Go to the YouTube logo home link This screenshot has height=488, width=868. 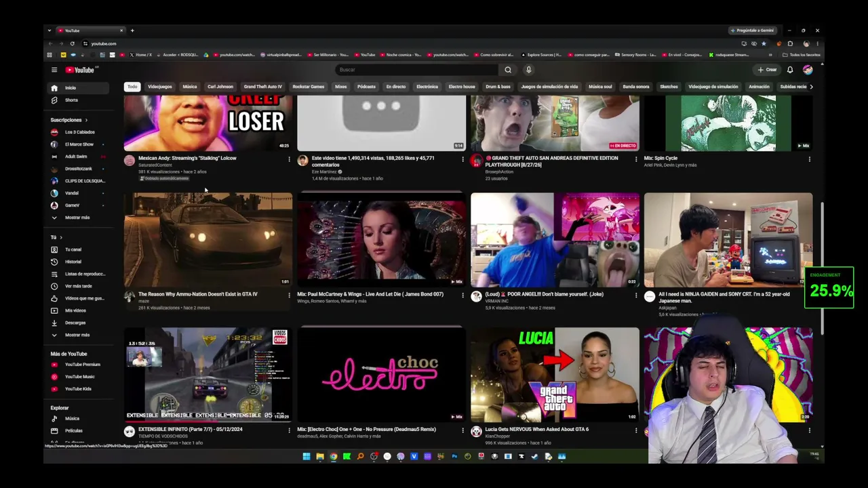(80, 70)
